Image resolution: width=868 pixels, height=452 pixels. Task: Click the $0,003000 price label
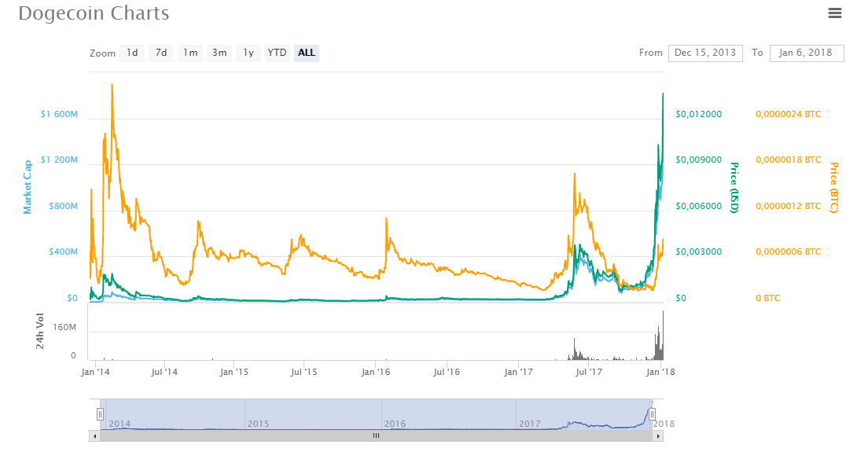tap(699, 252)
